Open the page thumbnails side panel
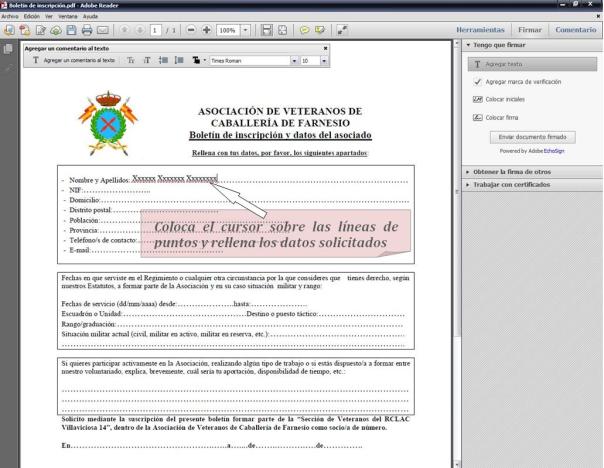This screenshot has width=604, height=468. click(8, 47)
